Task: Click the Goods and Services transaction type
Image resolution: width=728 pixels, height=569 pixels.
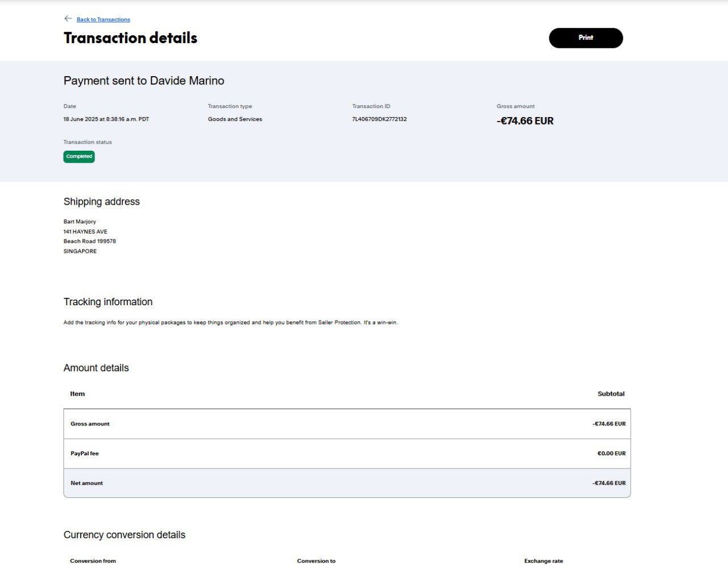Action: [x=235, y=119]
